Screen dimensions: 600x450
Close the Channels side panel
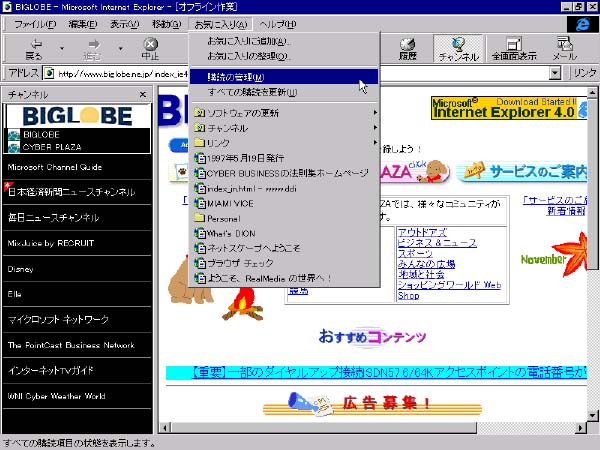143,94
